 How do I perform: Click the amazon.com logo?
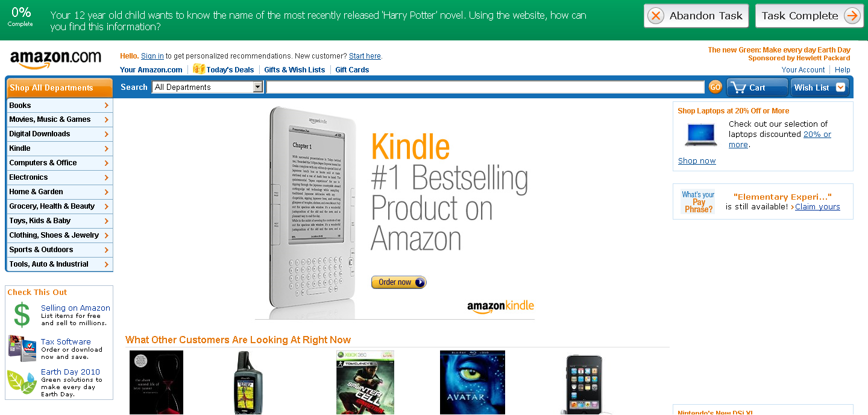pos(55,59)
